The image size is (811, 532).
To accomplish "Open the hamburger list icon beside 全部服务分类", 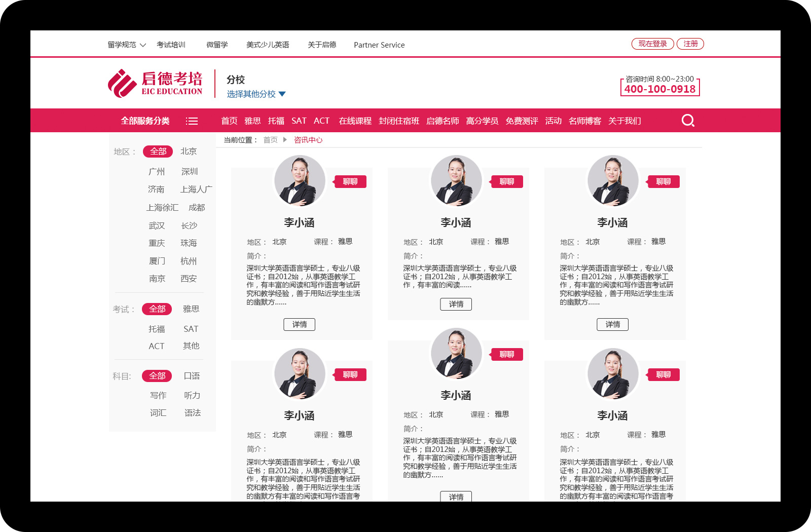I will (192, 121).
